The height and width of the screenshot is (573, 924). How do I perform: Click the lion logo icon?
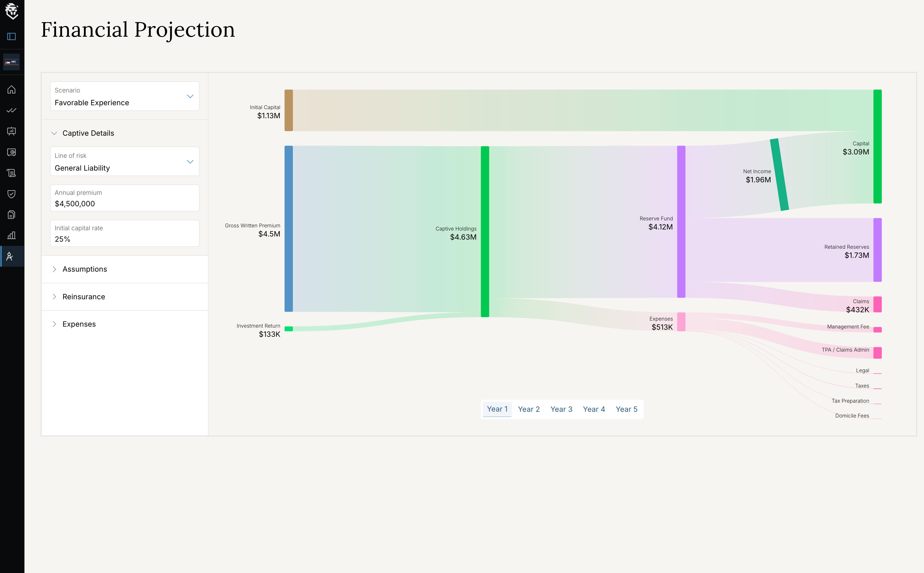(12, 11)
